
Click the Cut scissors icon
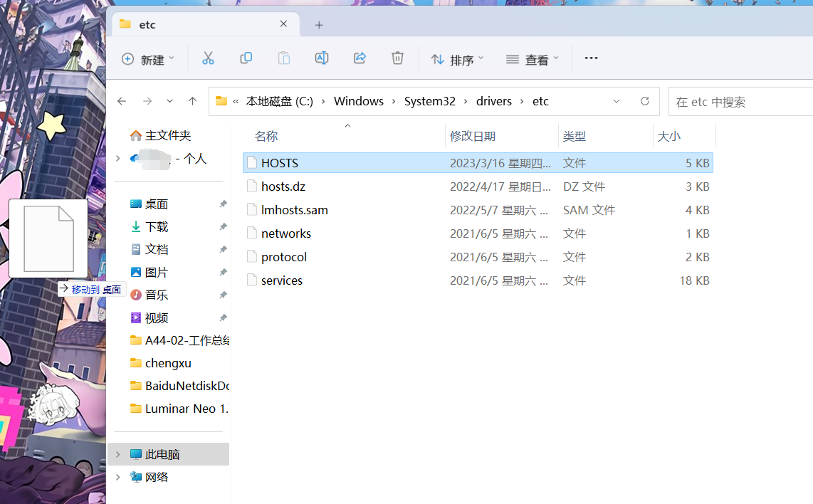point(208,58)
